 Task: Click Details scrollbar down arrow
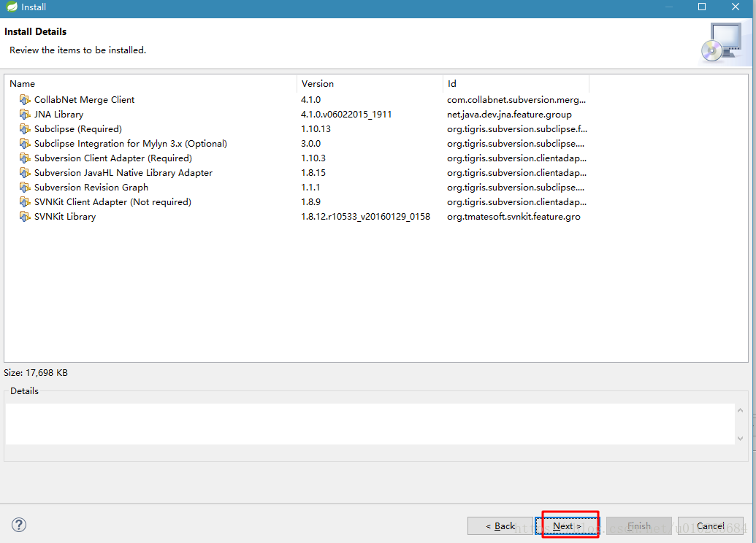[x=740, y=439]
